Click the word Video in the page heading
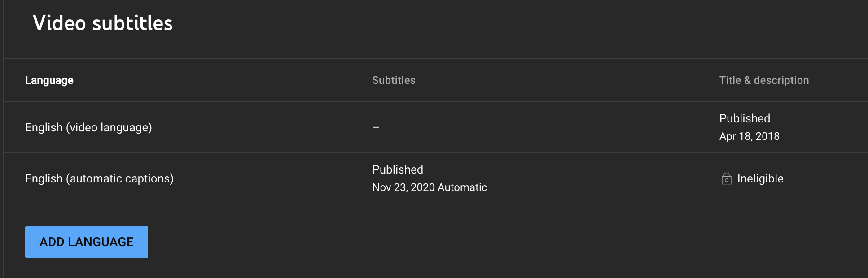868x278 pixels. pyautogui.click(x=59, y=23)
